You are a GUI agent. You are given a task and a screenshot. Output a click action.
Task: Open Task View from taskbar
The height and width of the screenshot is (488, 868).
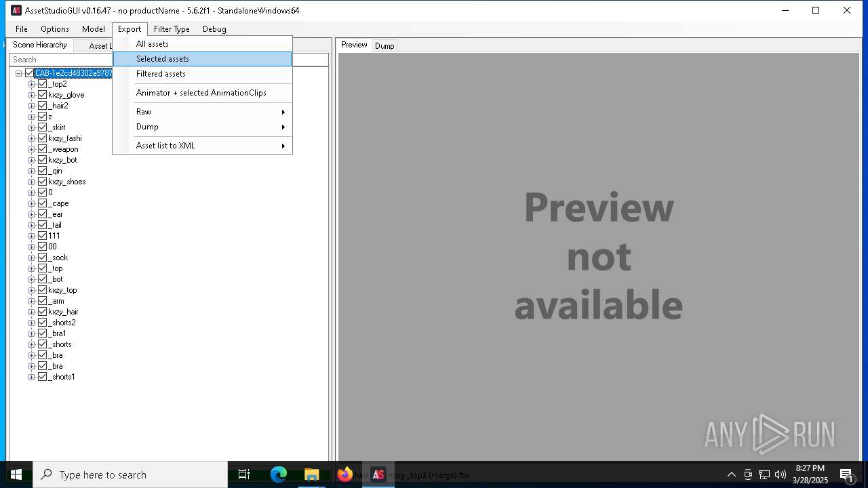pos(244,474)
